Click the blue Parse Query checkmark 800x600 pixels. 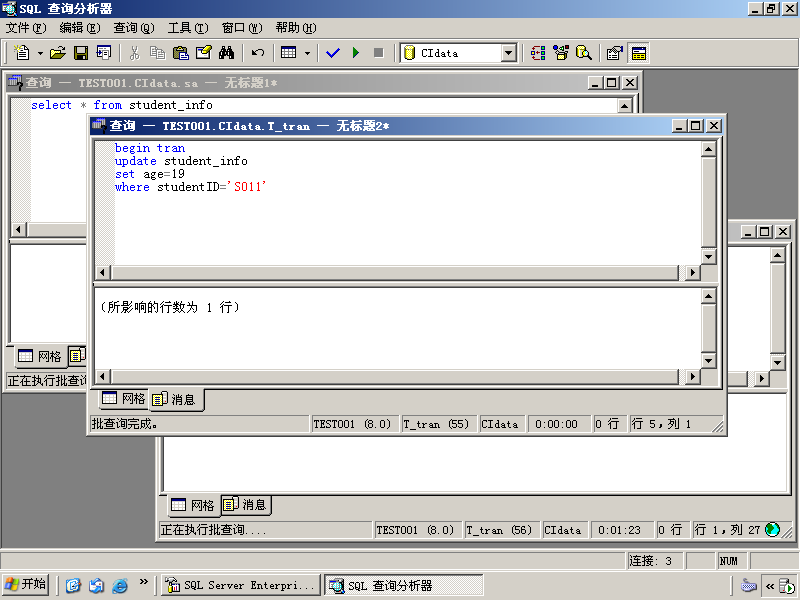point(333,53)
